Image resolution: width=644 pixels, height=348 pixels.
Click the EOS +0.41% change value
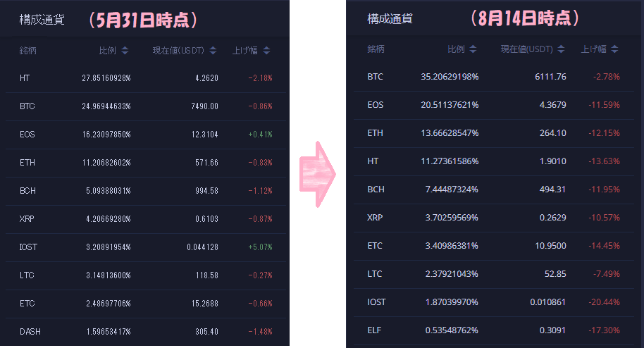(260, 135)
